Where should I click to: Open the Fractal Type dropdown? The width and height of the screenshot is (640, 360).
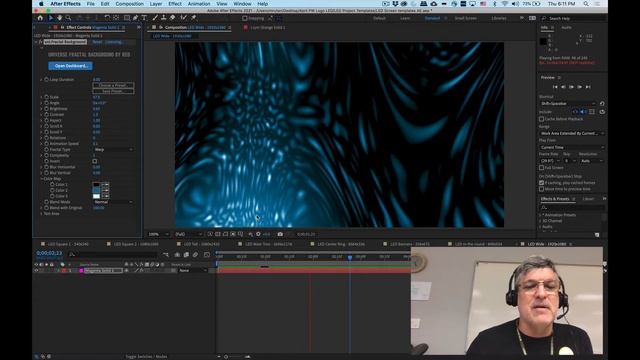click(x=113, y=150)
